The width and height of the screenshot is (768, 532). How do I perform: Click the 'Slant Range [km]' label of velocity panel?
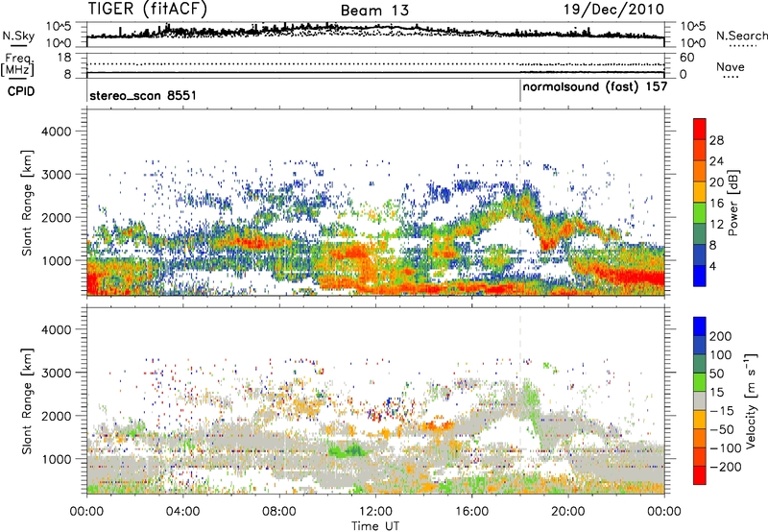[27, 401]
